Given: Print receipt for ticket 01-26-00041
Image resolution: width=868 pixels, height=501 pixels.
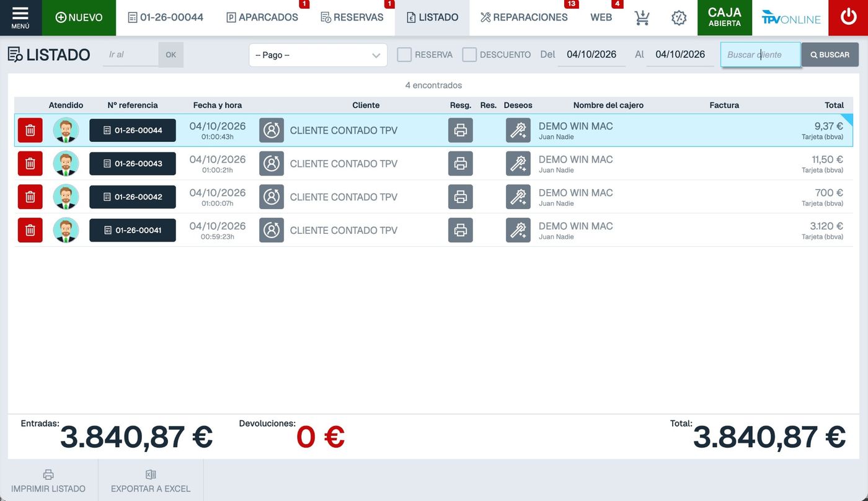Looking at the screenshot, I should (x=461, y=230).
